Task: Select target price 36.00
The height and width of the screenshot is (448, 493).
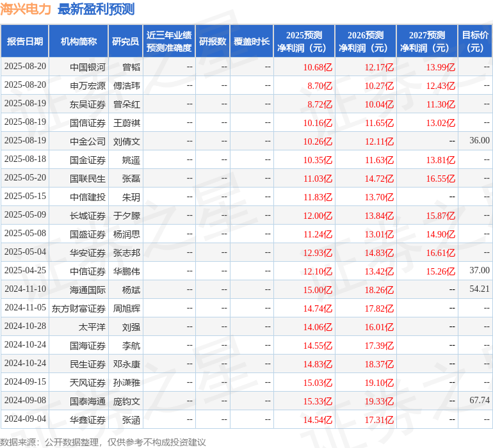Action: coord(480,141)
